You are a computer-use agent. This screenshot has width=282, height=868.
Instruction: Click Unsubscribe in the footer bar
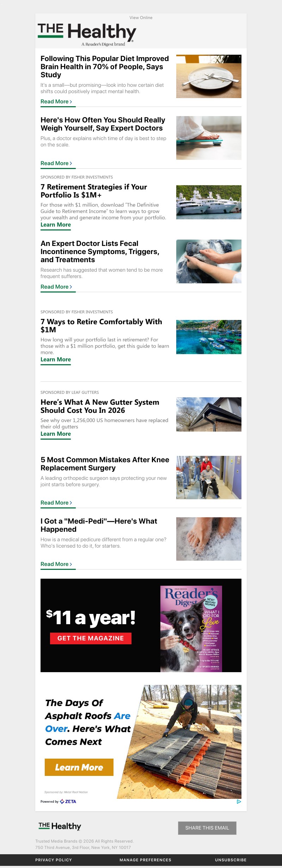231,860
